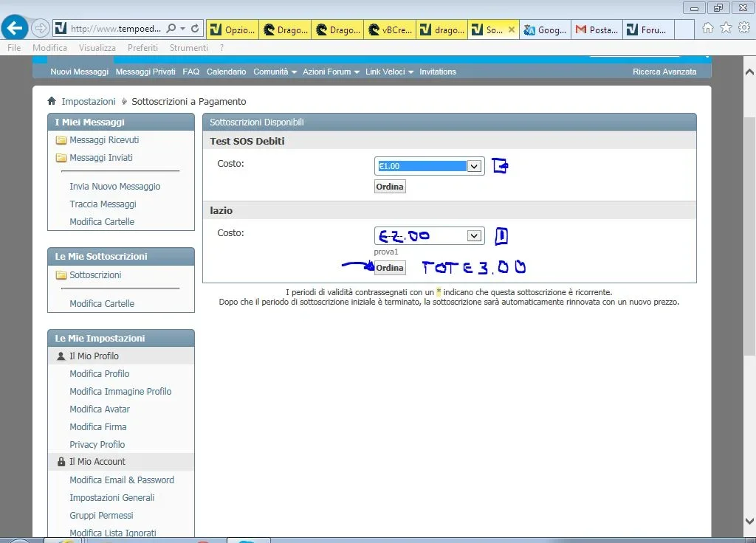This screenshot has height=543, width=756.
Task: Open browser settings with the gear icon
Action: (744, 28)
